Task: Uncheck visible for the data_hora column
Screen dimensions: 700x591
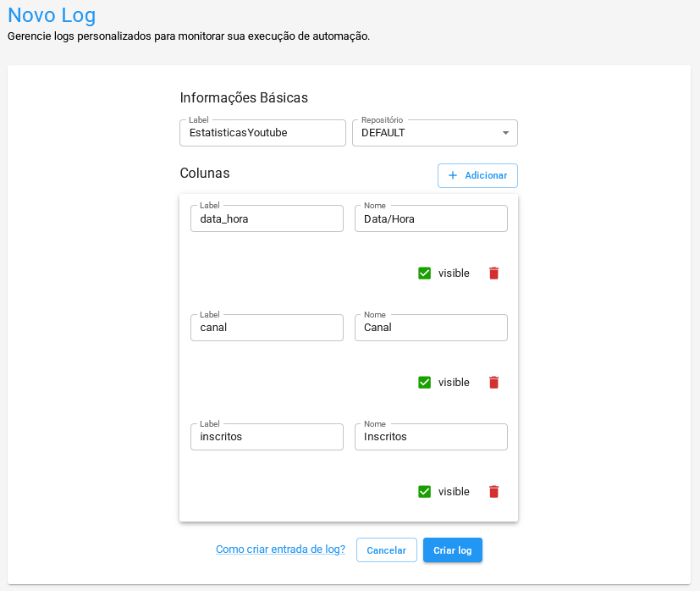Action: point(424,273)
